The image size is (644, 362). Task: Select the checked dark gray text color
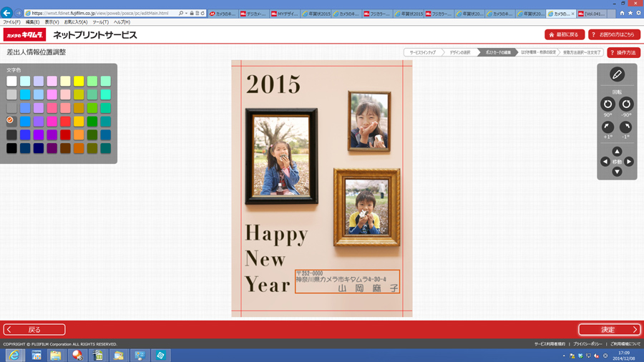(11, 122)
